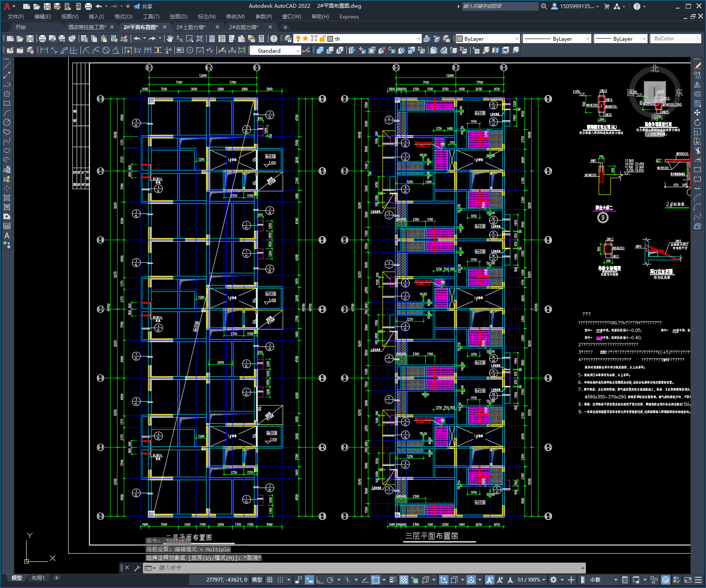
Task: Toggle lineweight display in status bar
Action: click(393, 580)
